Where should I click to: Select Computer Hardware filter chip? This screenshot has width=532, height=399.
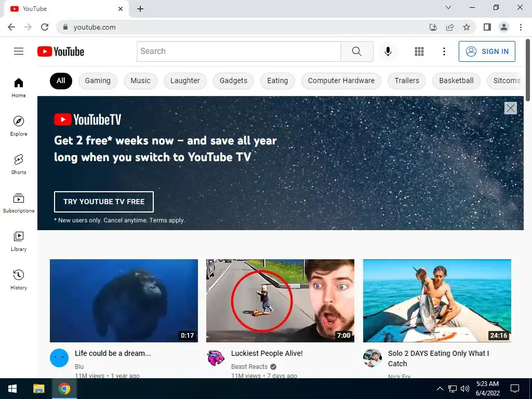[341, 81]
